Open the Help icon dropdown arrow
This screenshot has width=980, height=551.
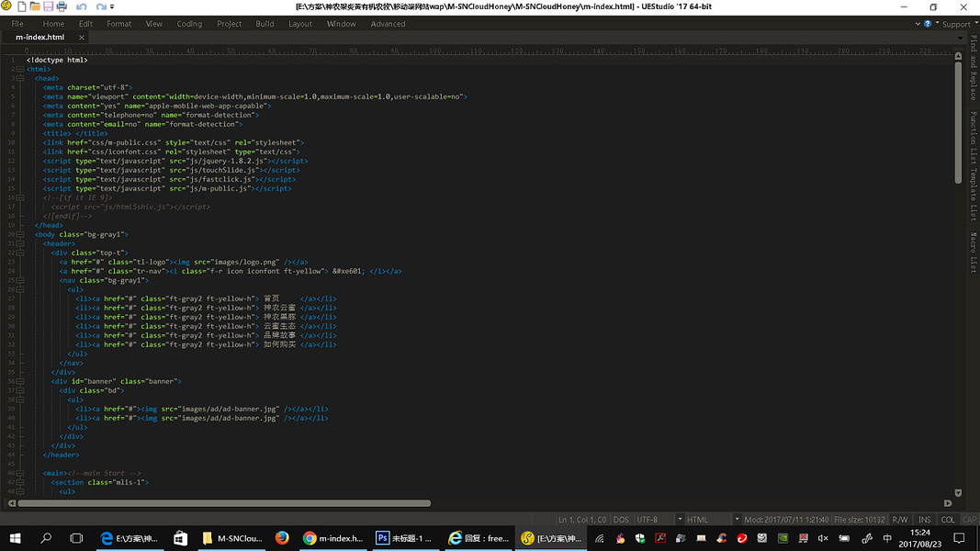[x=937, y=23]
